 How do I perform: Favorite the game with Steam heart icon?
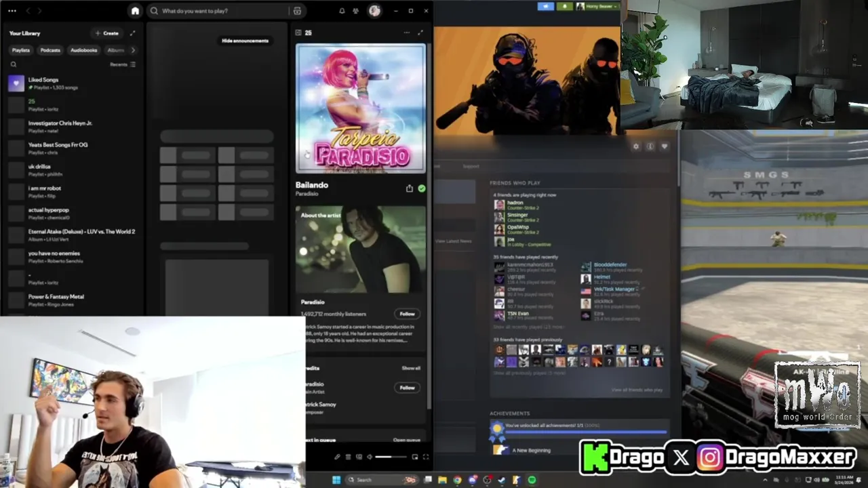click(x=665, y=146)
